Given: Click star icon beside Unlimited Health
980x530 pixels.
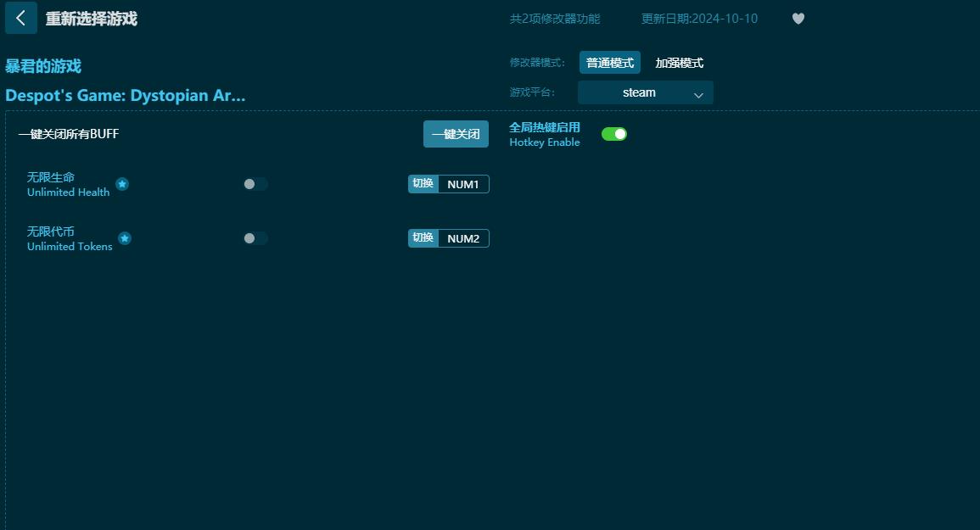Looking at the screenshot, I should pos(122,184).
